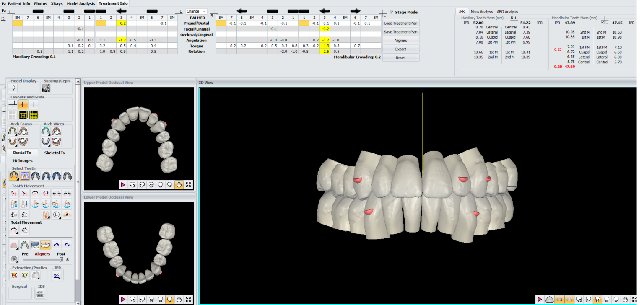
Task: Open the IDB icon
Action: 40,293
